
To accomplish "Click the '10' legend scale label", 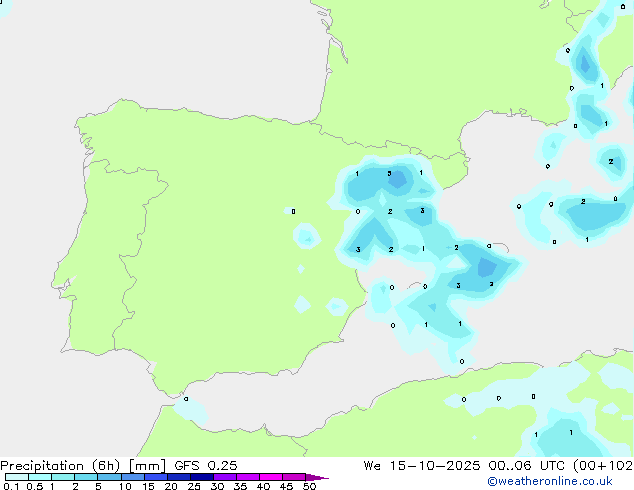I will coord(125,486).
